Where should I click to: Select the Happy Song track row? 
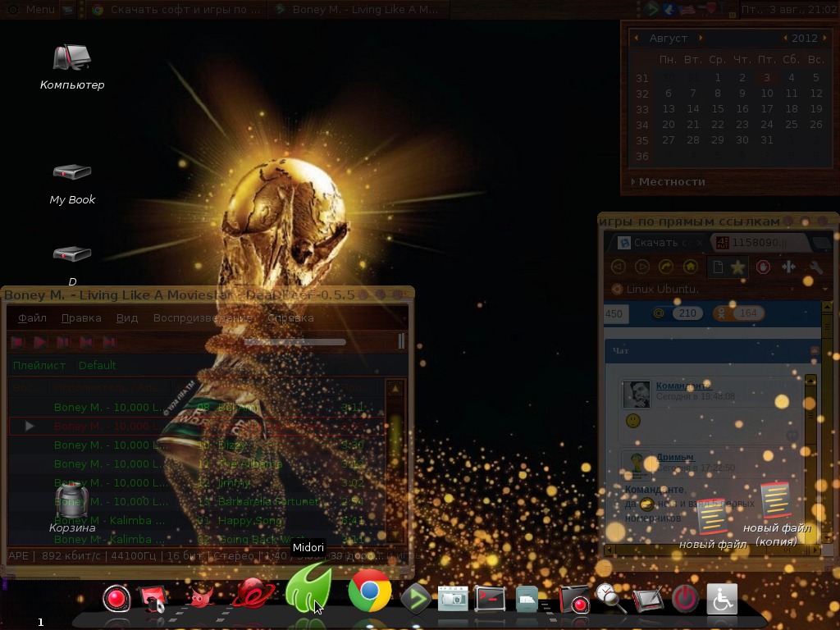pyautogui.click(x=197, y=521)
